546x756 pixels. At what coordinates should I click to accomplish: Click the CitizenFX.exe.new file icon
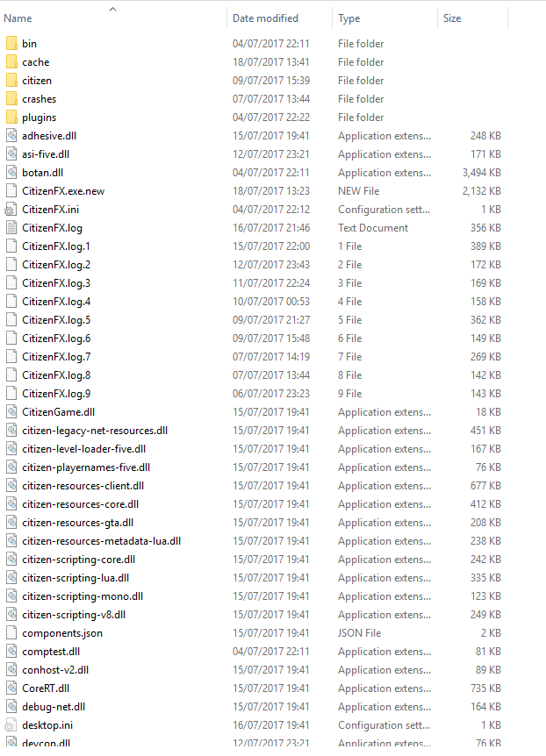point(11,191)
